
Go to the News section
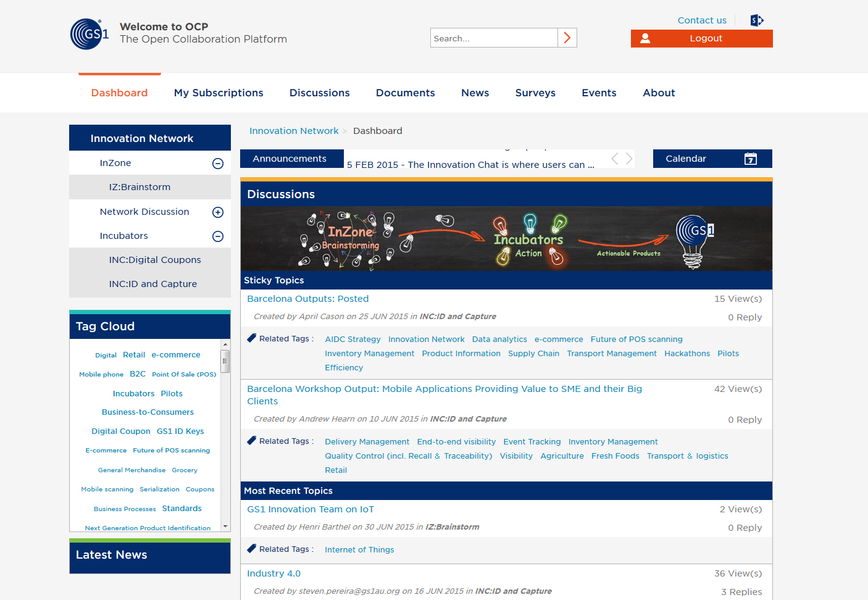point(475,93)
